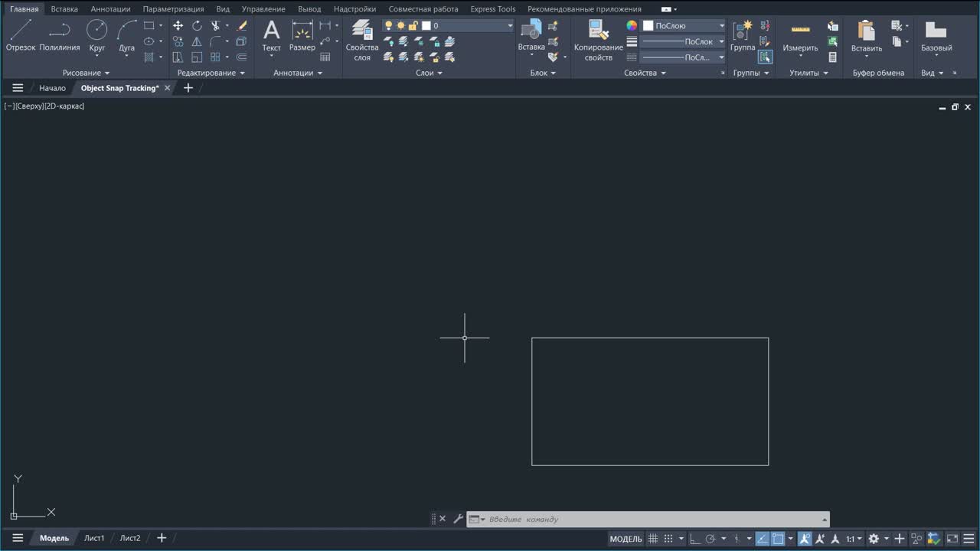Open the file tabs hamburger menu
Screen dimensions: 980x551
18,88
